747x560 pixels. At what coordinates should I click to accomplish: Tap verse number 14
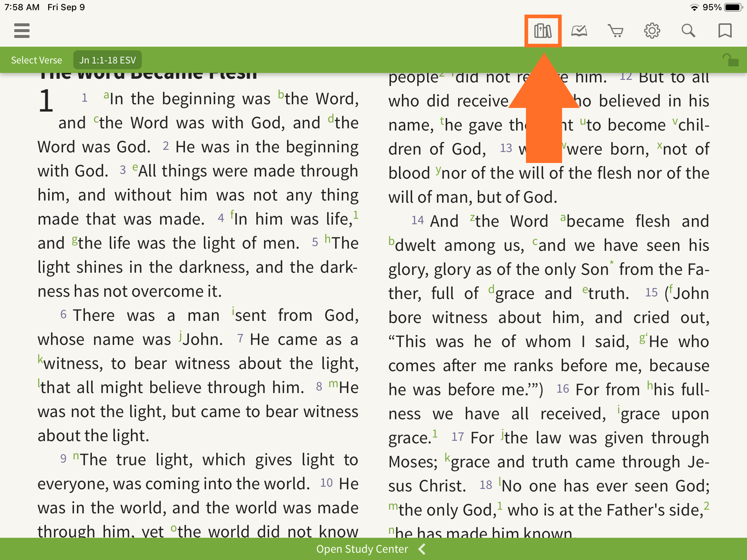click(418, 220)
